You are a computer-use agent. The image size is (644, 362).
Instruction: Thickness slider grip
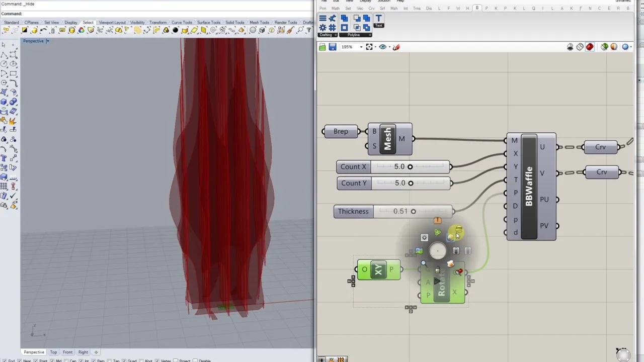413,211
